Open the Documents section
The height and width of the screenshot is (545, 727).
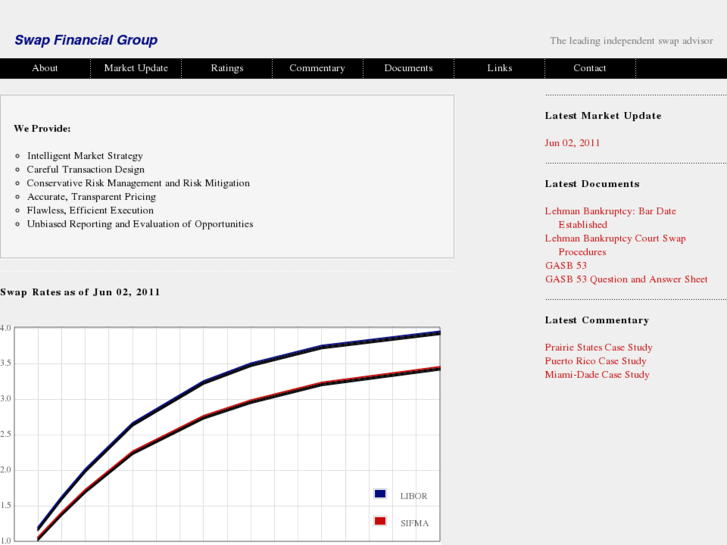pyautogui.click(x=408, y=68)
